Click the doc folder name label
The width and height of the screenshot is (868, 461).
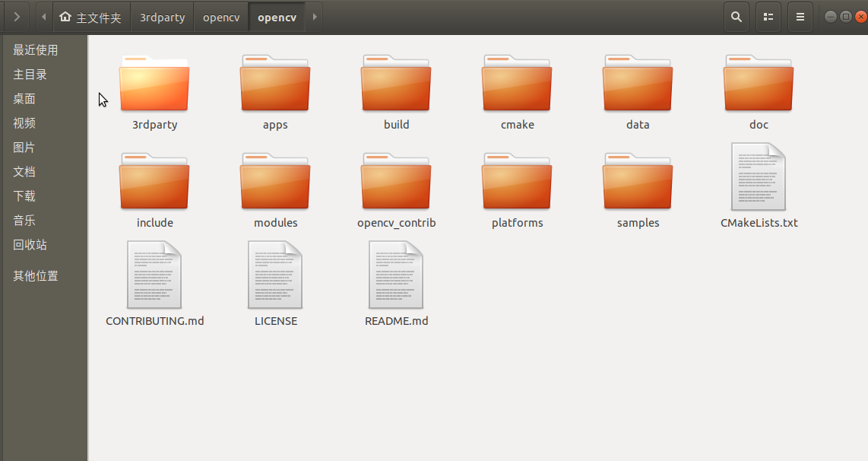[759, 125]
